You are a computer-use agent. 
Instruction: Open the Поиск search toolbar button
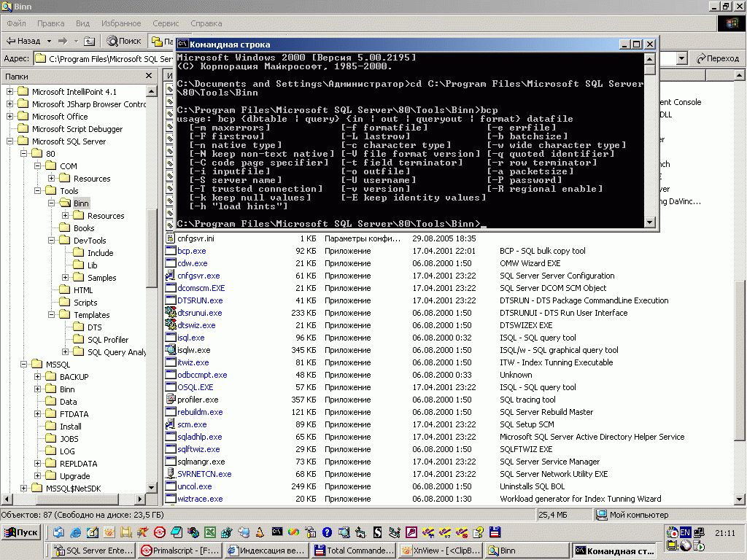124,41
